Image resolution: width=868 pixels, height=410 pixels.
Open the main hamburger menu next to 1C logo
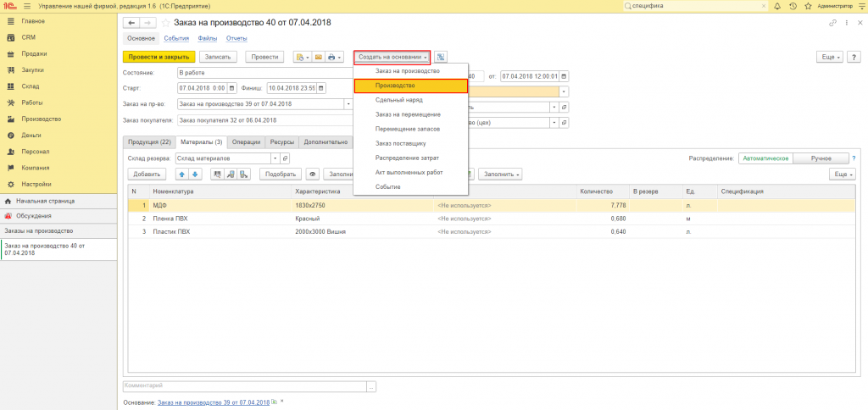26,6
